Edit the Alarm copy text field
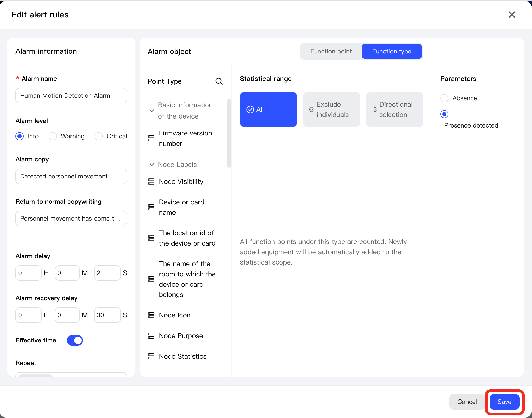The image size is (532, 418). (x=71, y=176)
